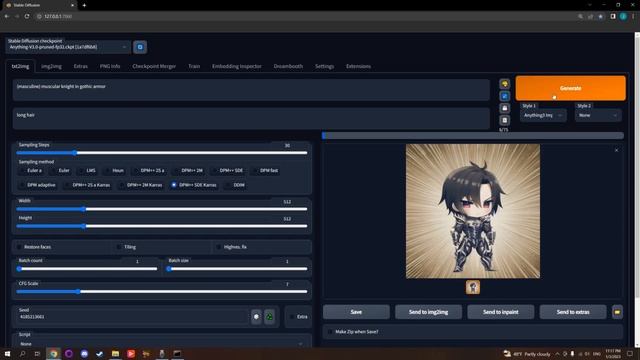
Task: Click the Width slider handle
Action: tap(84, 209)
